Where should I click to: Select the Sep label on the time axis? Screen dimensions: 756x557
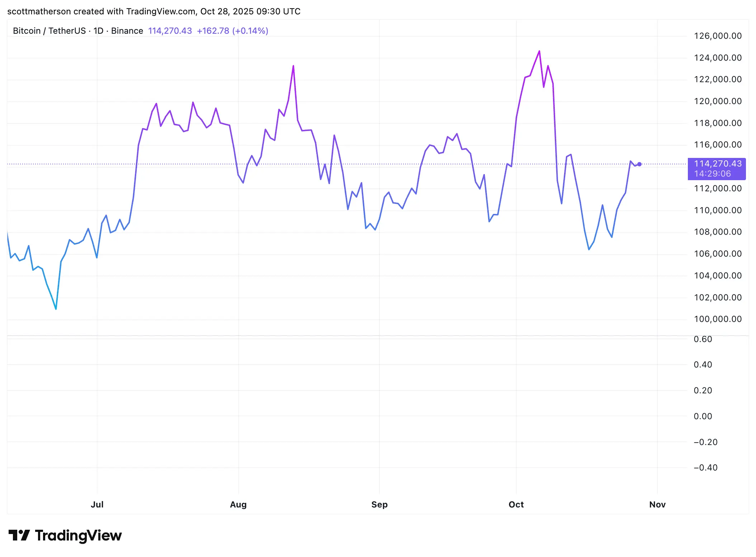coord(379,504)
